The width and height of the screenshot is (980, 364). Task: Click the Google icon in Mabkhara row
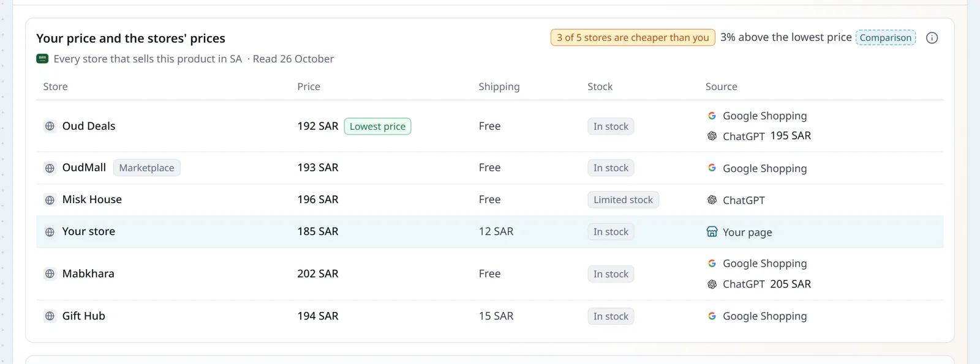[712, 263]
